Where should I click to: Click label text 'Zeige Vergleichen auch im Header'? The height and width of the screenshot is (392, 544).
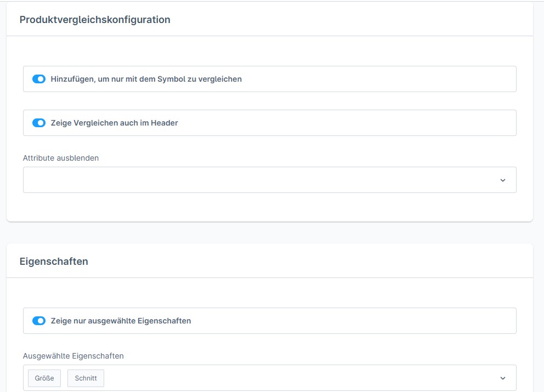coord(114,123)
